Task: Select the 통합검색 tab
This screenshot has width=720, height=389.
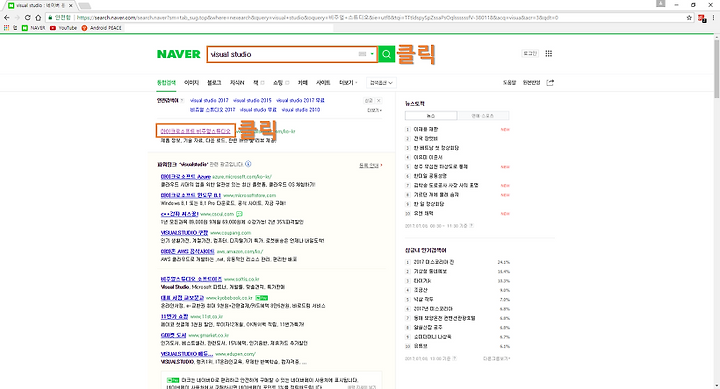Action: click(x=166, y=83)
